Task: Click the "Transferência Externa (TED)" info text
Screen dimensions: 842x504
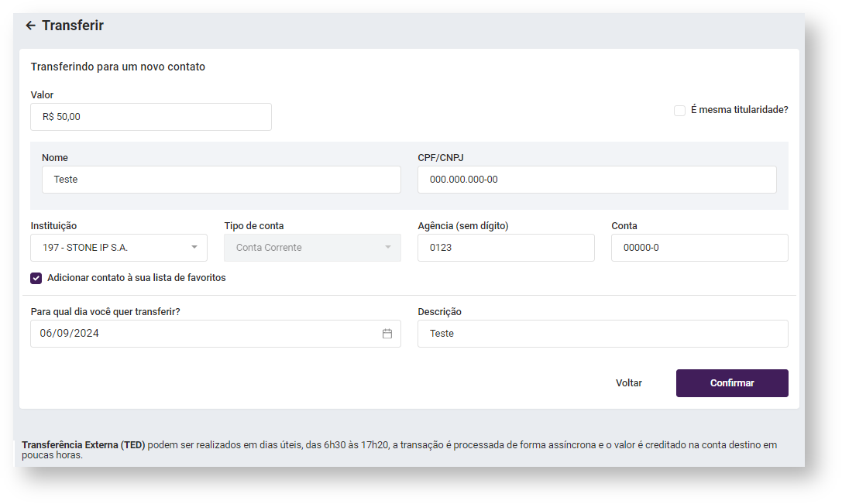Action: pos(84,445)
